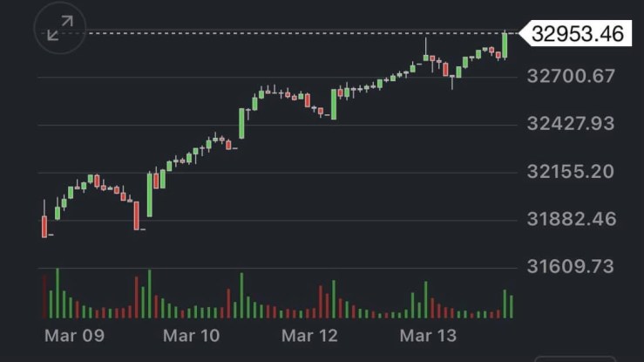Click the current price label 32953.46
The image size is (644, 362).
coord(578,33)
